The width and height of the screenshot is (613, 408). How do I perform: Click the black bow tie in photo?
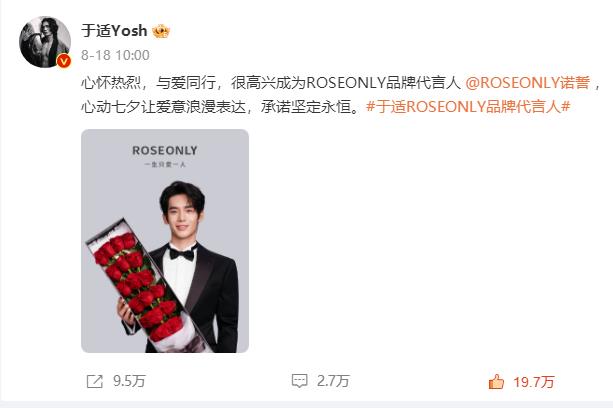tap(182, 254)
